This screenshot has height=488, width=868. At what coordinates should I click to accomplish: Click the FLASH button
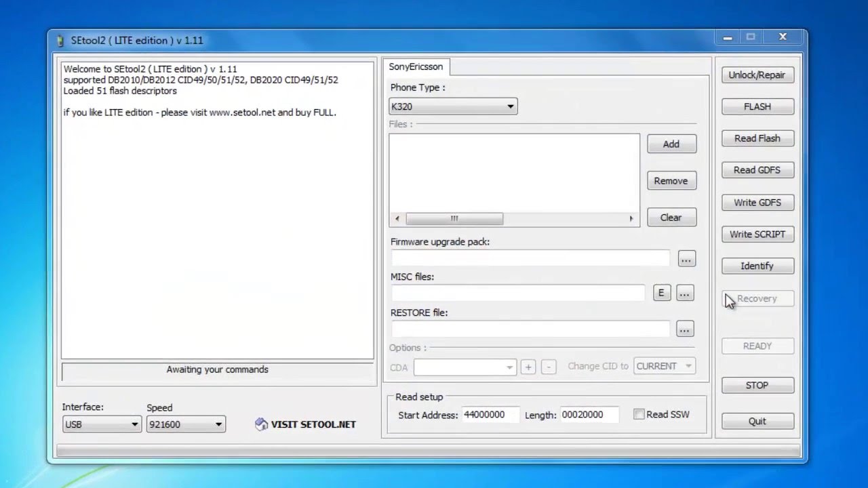pyautogui.click(x=757, y=106)
